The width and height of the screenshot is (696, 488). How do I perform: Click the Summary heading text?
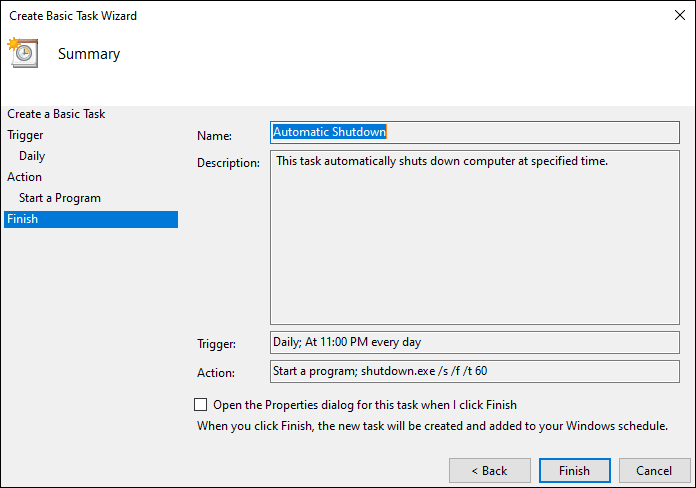coord(89,54)
